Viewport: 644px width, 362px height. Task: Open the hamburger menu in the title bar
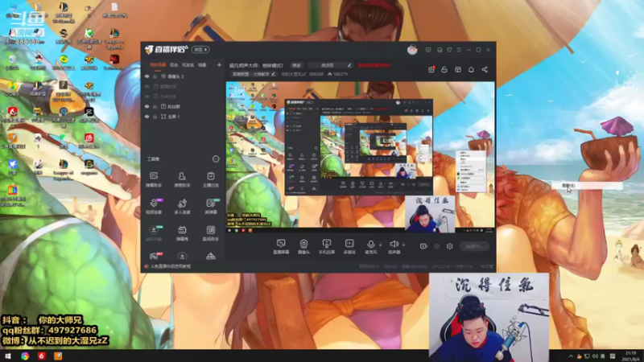click(x=459, y=50)
